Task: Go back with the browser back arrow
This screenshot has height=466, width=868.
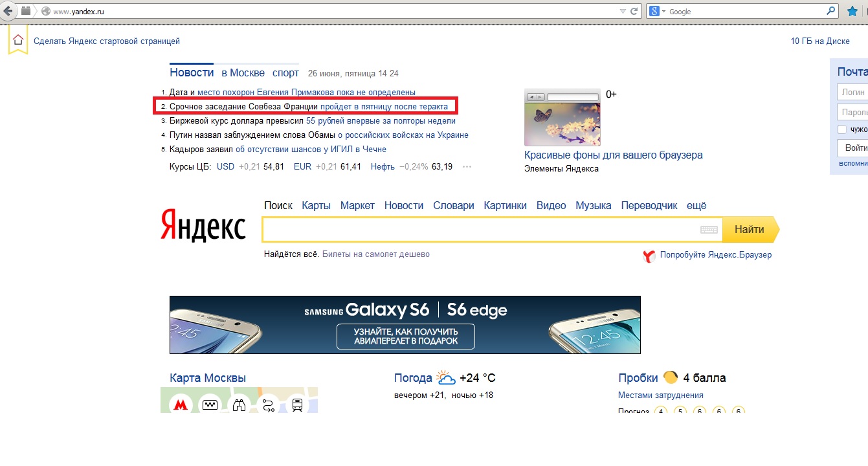Action: (x=8, y=10)
